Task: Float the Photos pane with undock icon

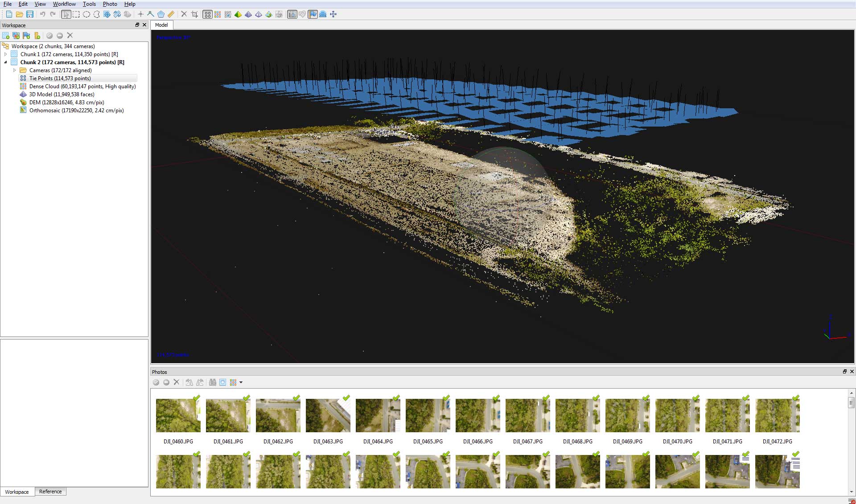Action: 844,372
